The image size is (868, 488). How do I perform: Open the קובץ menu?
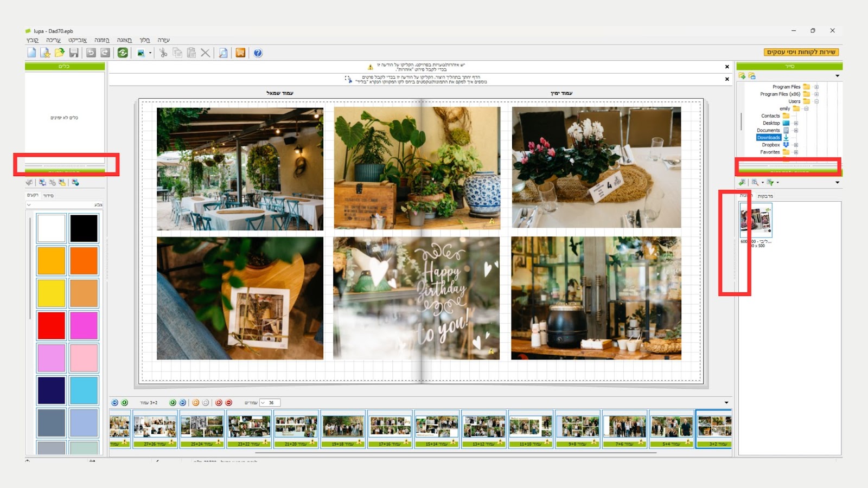coord(33,40)
